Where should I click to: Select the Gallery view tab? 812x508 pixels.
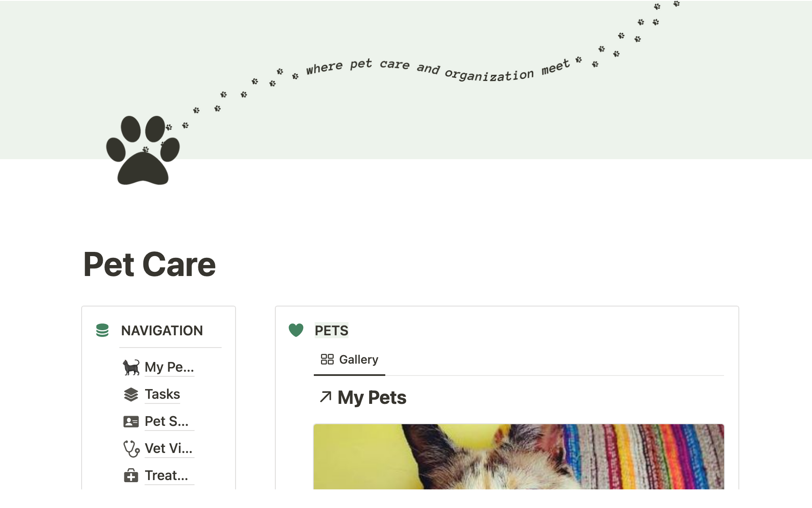[x=350, y=359]
